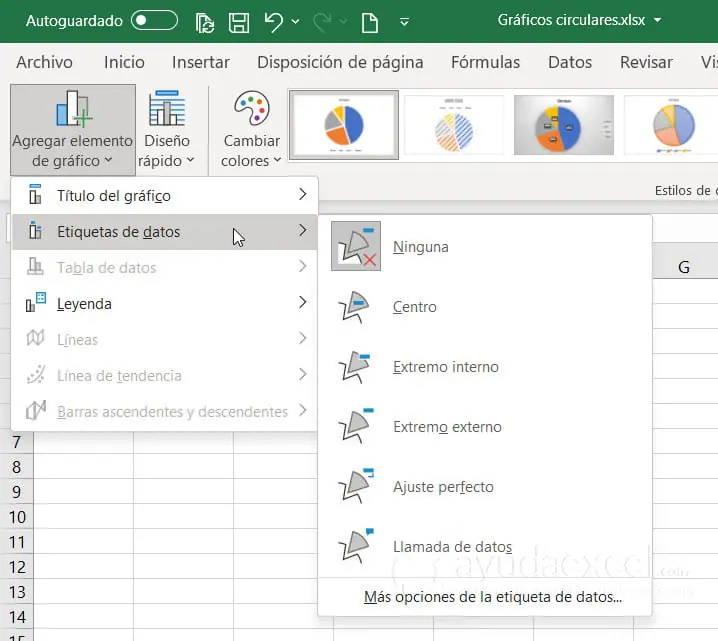Click the Save floppy disk icon
The width and height of the screenshot is (718, 641).
pyautogui.click(x=239, y=22)
